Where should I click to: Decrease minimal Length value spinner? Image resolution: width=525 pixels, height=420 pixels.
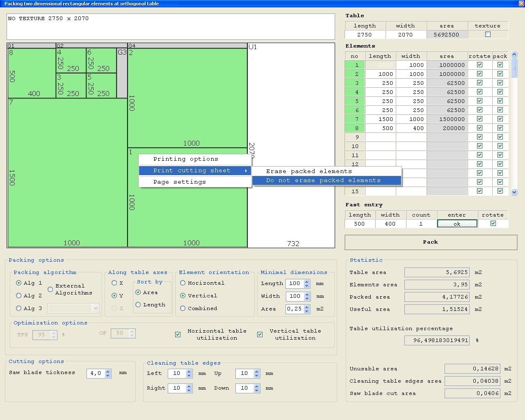(x=307, y=285)
